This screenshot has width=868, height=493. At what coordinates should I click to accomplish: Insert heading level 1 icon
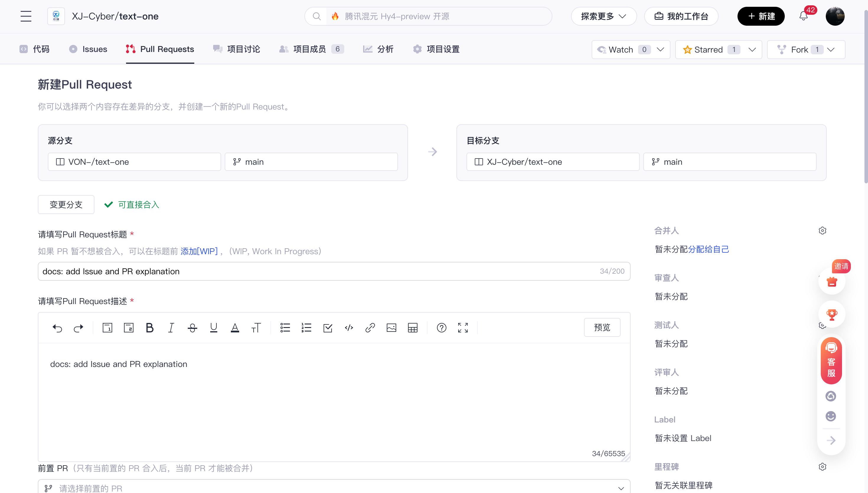tap(107, 328)
